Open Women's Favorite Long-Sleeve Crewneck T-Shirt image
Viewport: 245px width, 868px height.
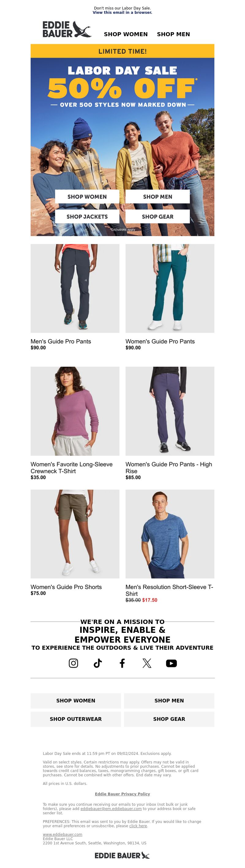click(75, 411)
